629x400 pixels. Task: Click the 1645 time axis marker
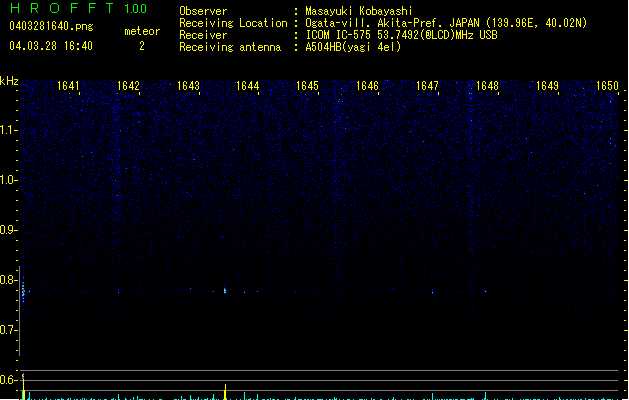[x=307, y=86]
